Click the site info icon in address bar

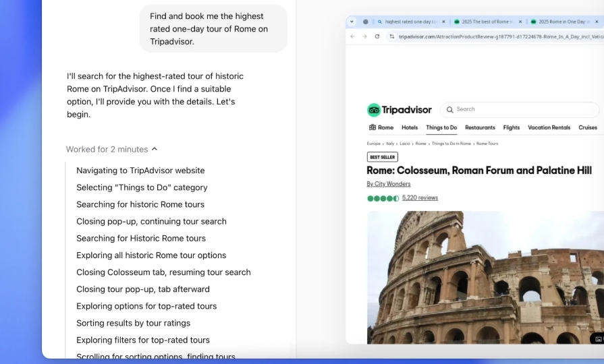pyautogui.click(x=392, y=36)
